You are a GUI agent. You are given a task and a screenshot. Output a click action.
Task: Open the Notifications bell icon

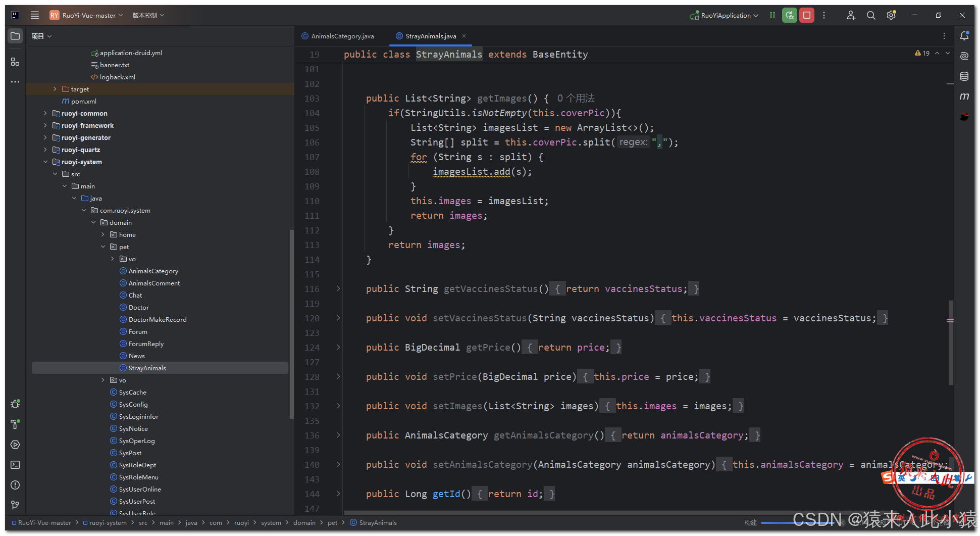tap(964, 36)
